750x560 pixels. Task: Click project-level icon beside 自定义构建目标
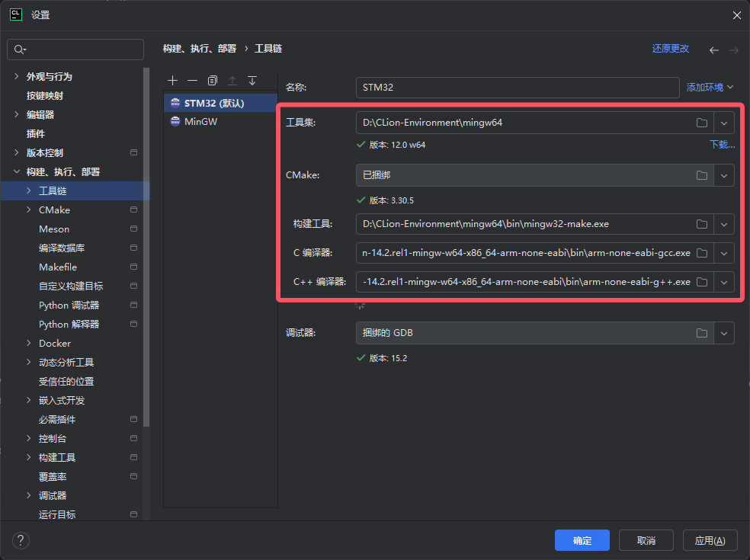pyautogui.click(x=133, y=286)
